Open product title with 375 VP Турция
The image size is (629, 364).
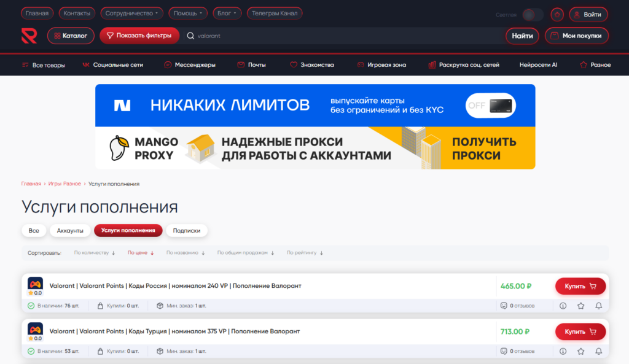[x=174, y=331]
